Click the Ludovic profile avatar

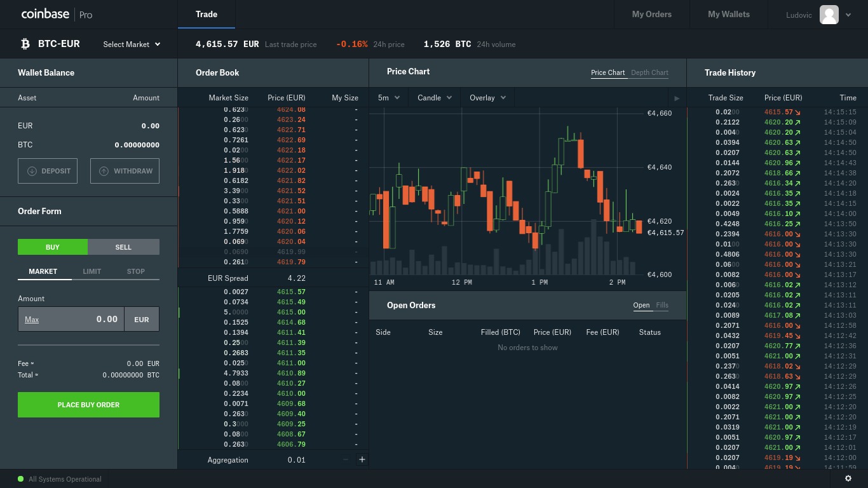tap(829, 15)
